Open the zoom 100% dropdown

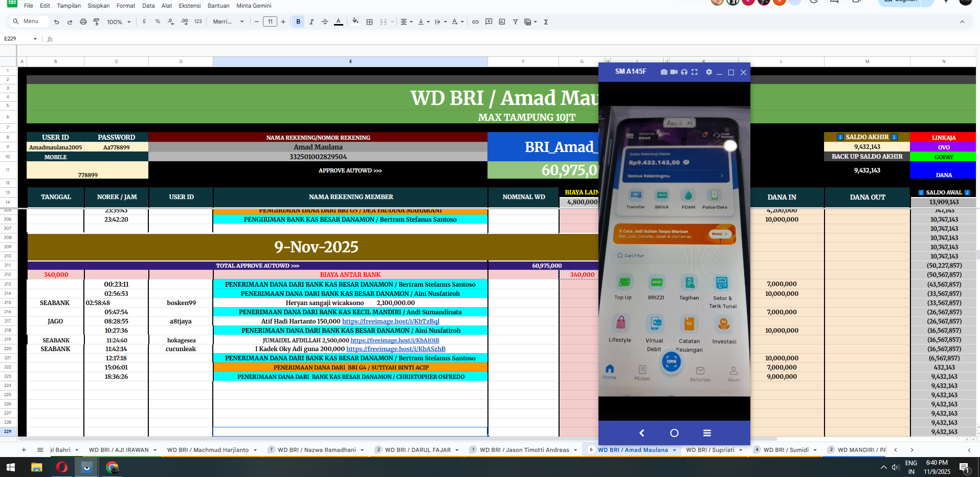[x=119, y=22]
